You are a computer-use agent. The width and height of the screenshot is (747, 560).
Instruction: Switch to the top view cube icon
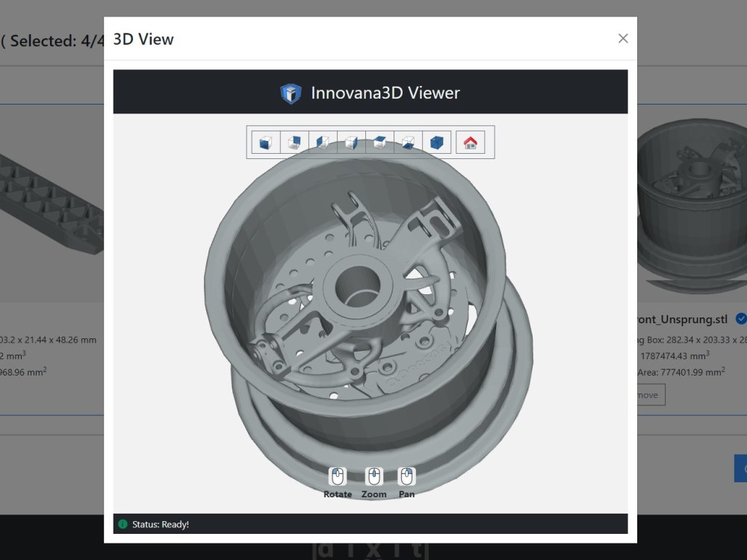click(x=379, y=141)
